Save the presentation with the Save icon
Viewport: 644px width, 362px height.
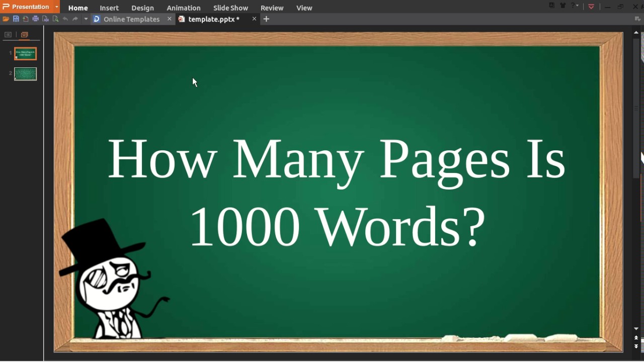pos(16,19)
